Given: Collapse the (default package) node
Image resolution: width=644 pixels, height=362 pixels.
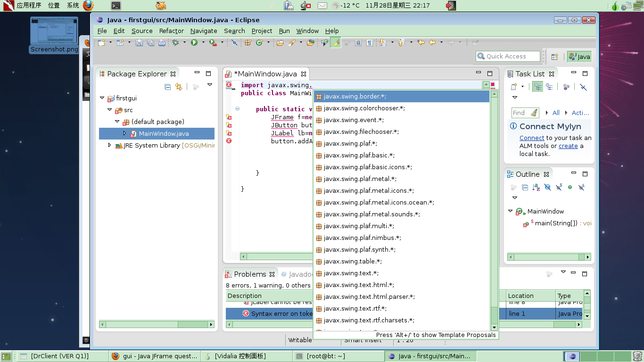Looking at the screenshot, I should [117, 122].
